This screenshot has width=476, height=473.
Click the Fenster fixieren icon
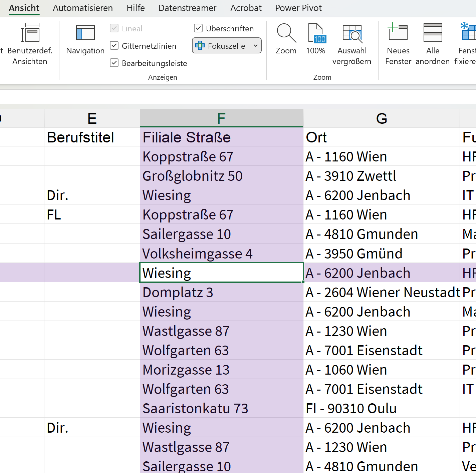point(467,33)
